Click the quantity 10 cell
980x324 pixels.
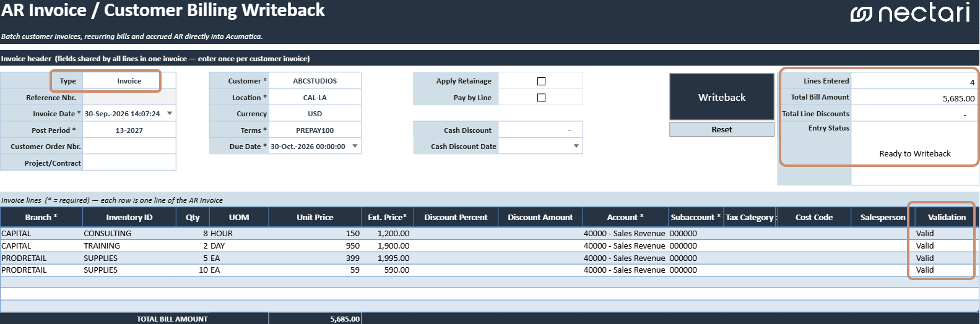193,270
